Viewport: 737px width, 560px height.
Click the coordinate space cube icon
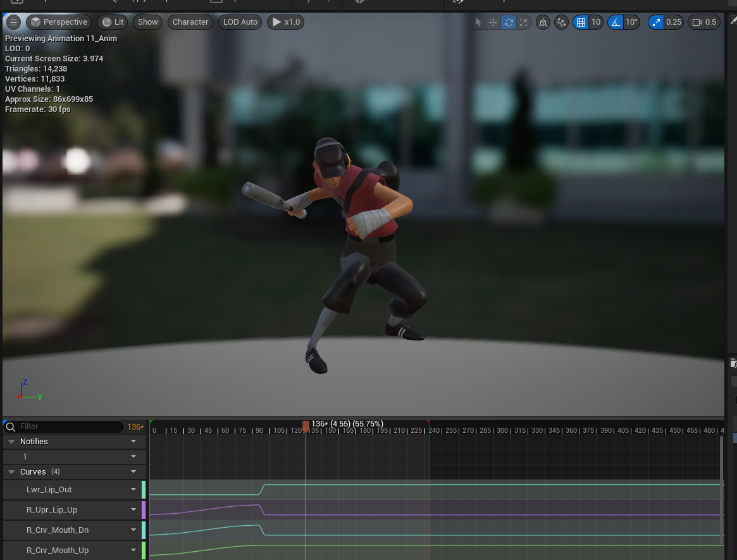pyautogui.click(x=543, y=22)
